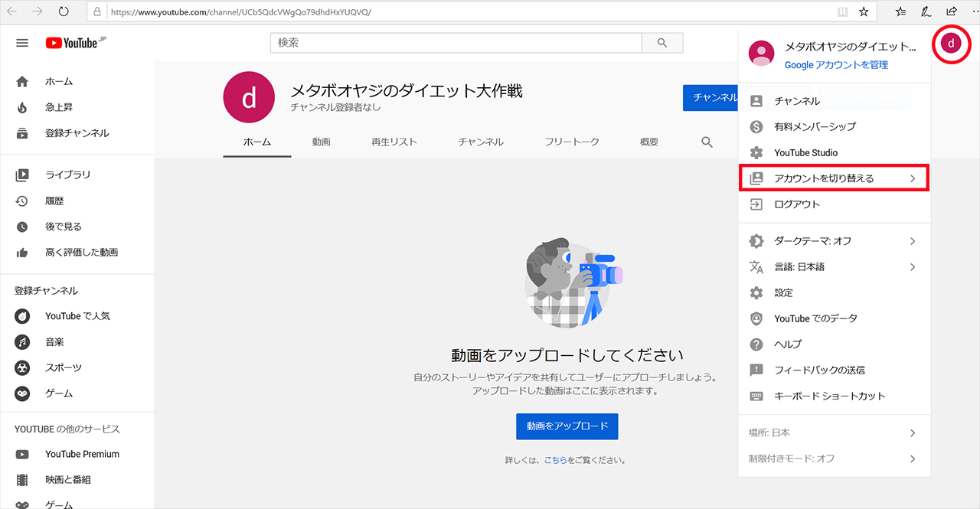Screen dimensions: 980x509
Task: Open the hamburger guide menu
Action: click(21, 43)
